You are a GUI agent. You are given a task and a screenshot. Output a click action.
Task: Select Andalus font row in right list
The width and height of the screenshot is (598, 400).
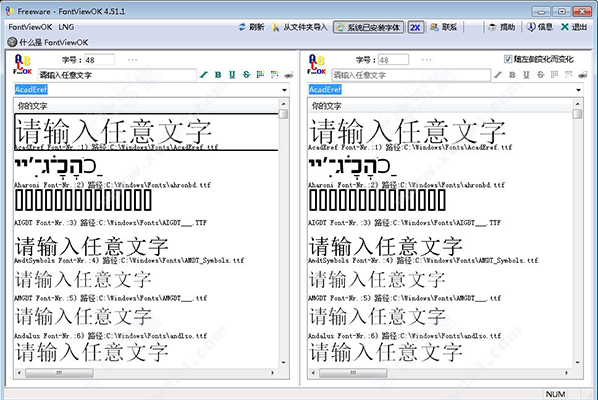[440, 322]
